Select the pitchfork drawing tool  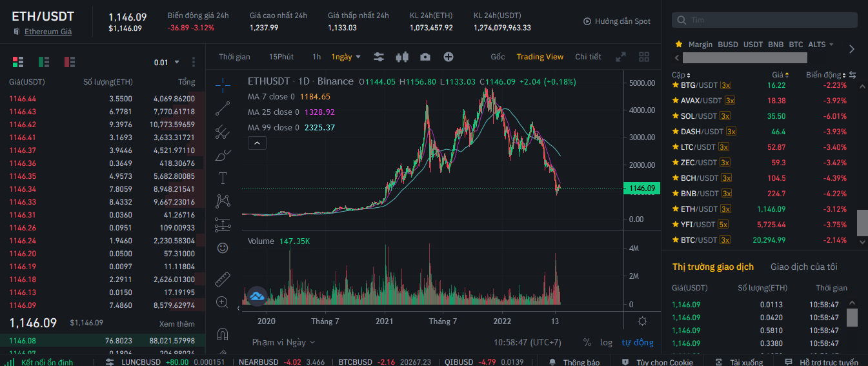[223, 132]
